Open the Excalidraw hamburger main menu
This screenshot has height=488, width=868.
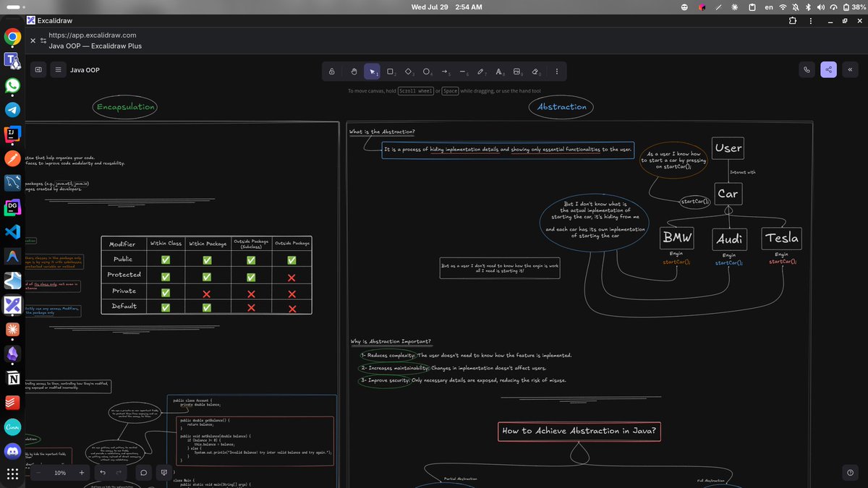pyautogui.click(x=59, y=70)
